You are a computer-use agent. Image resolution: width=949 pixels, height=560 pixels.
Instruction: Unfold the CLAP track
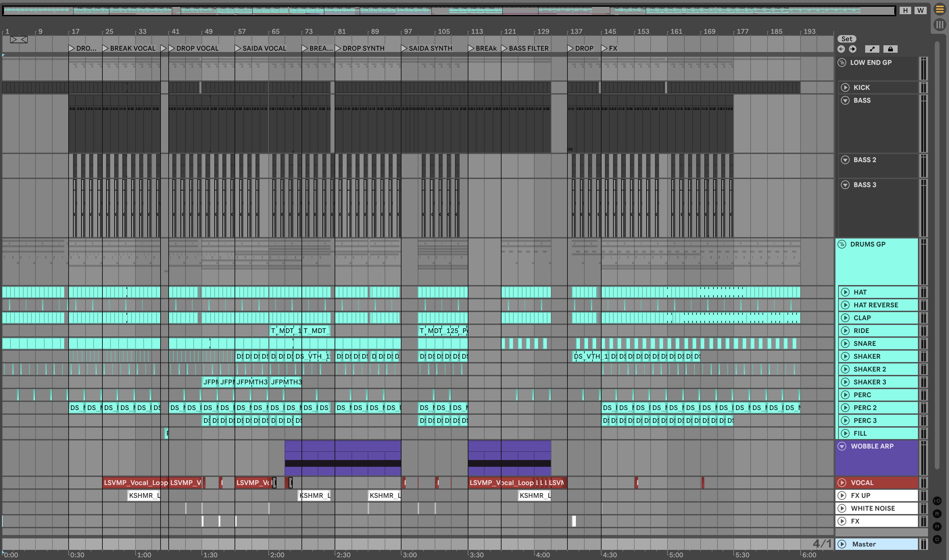[x=845, y=318]
